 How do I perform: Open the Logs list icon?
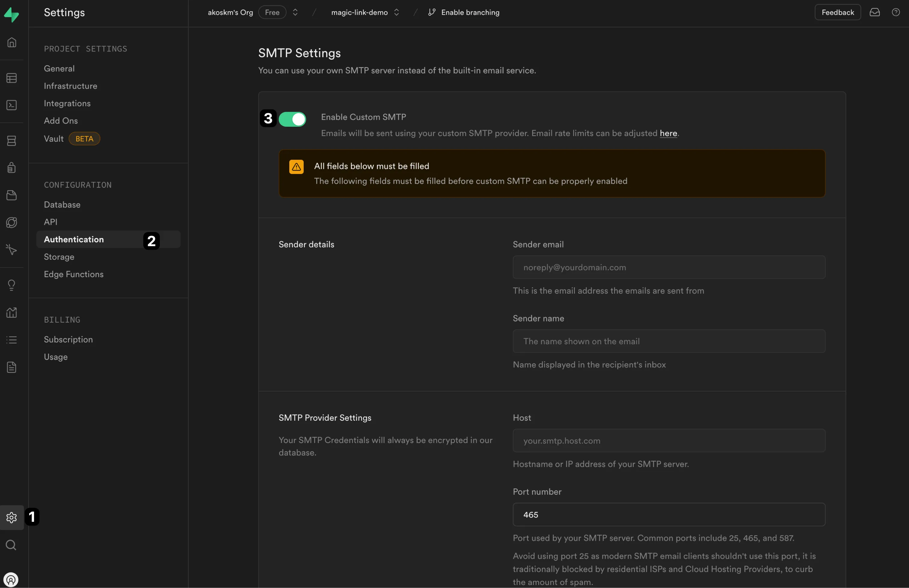12,340
